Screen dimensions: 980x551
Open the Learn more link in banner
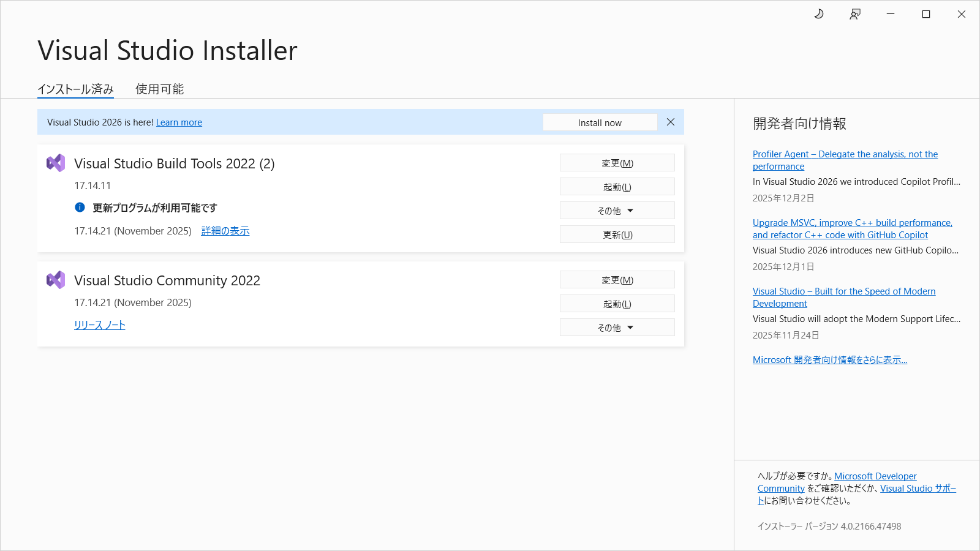point(179,122)
